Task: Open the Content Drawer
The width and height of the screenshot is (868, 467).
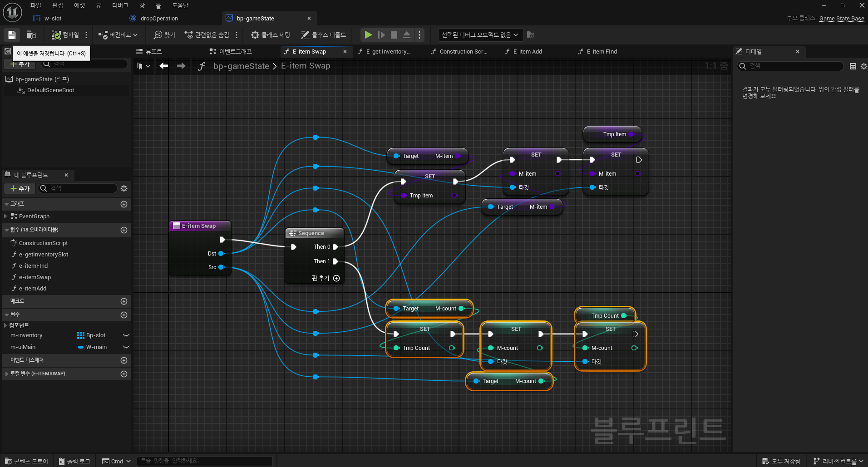Action: 26,461
